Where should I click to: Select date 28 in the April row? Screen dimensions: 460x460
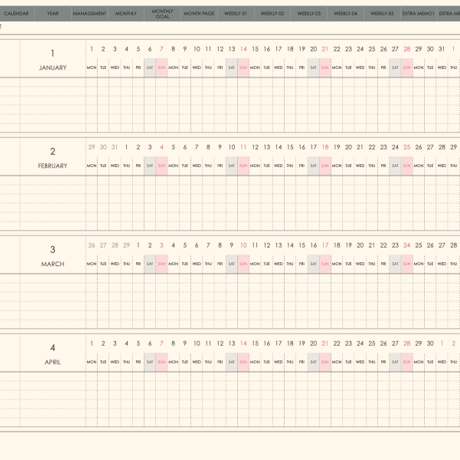(407, 343)
